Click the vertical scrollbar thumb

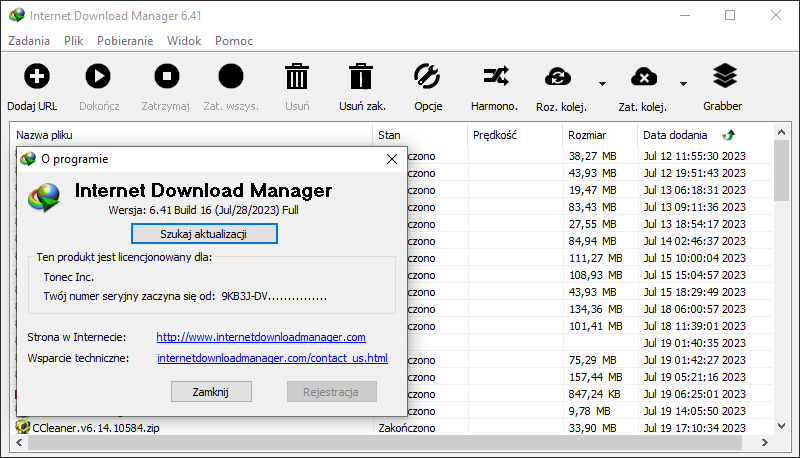click(x=781, y=170)
